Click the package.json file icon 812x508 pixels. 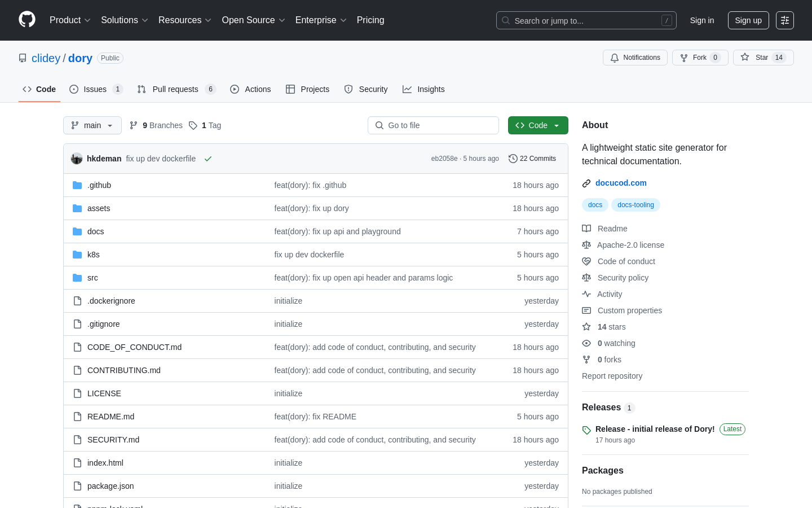[x=77, y=486]
